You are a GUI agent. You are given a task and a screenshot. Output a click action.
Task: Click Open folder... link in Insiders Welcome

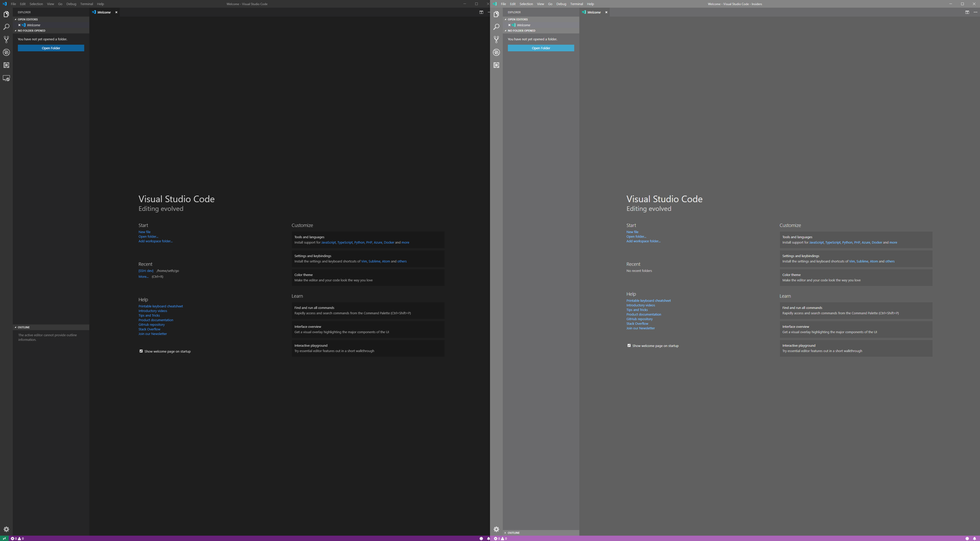click(x=636, y=236)
